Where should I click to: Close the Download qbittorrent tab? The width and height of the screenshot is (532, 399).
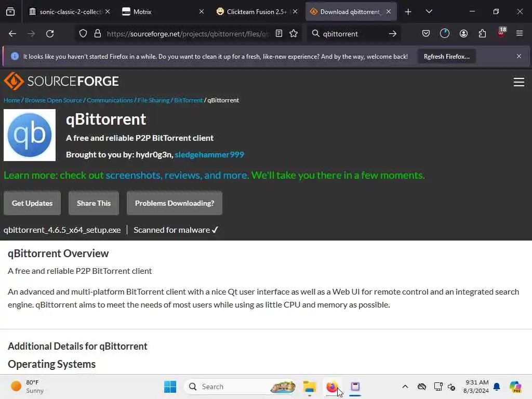click(x=389, y=11)
